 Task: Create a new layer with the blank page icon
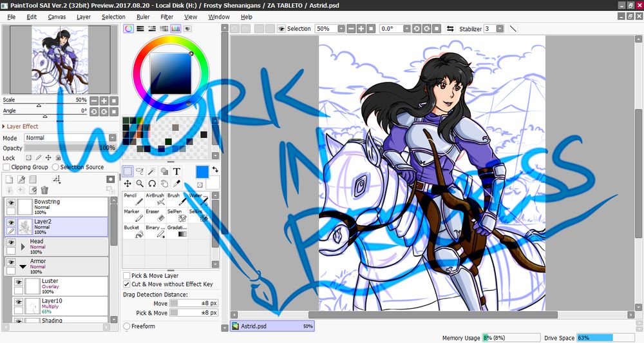click(9, 179)
